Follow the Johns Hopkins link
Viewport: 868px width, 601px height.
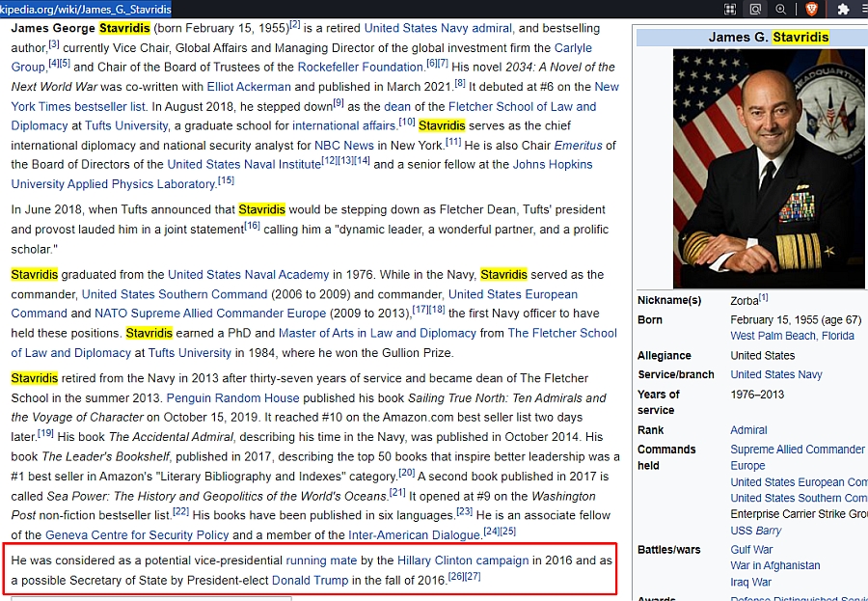coord(553,165)
